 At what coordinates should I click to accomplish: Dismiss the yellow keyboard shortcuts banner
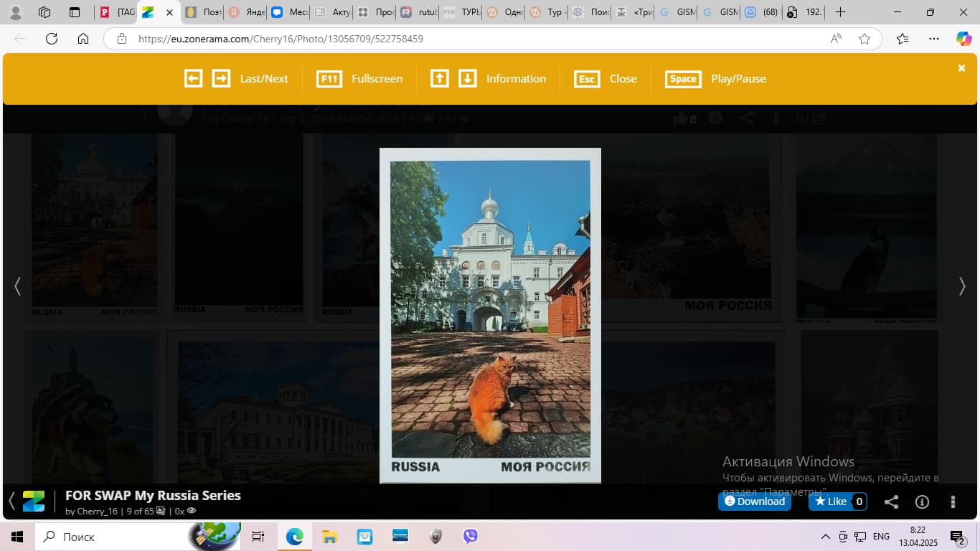(x=961, y=68)
